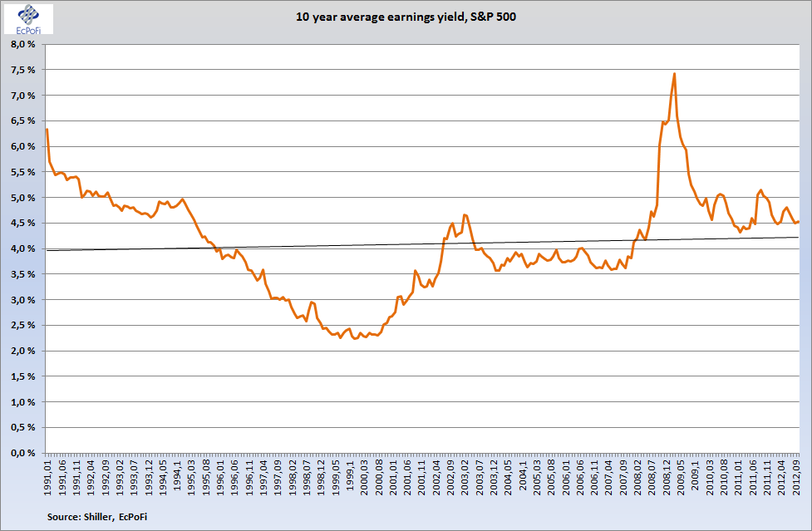Click the 'Source: Shiller, EcPoFi' caption
Viewport: 812px width, 531px height.
(97, 517)
